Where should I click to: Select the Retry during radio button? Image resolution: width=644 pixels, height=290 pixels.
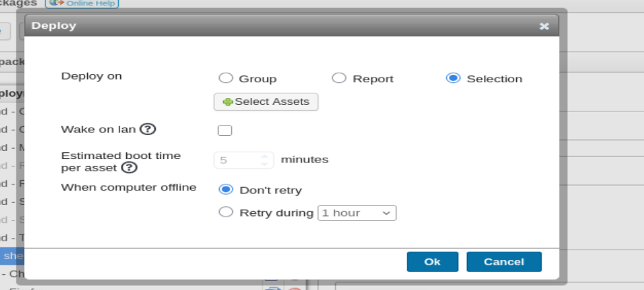click(226, 212)
